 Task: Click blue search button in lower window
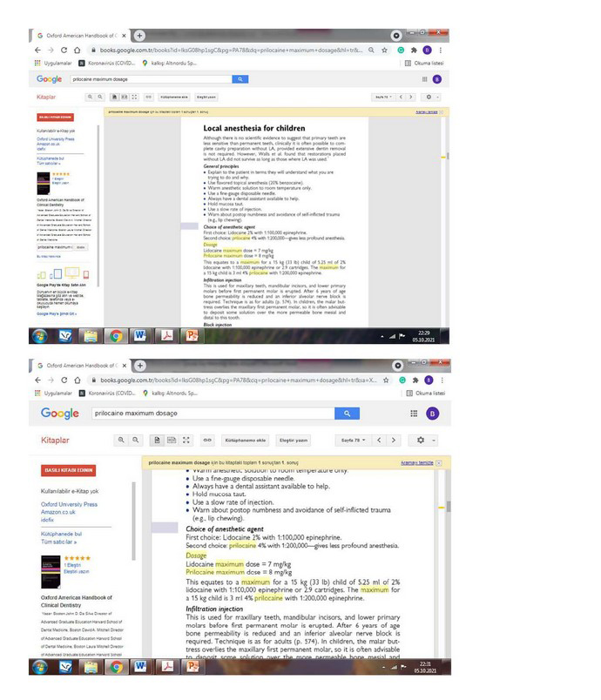point(347,414)
